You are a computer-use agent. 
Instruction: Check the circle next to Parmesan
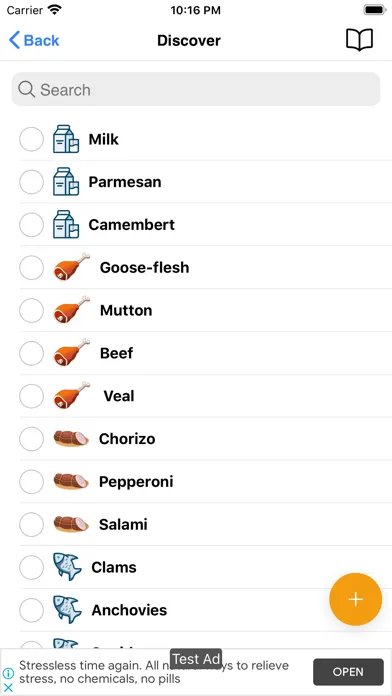click(32, 182)
